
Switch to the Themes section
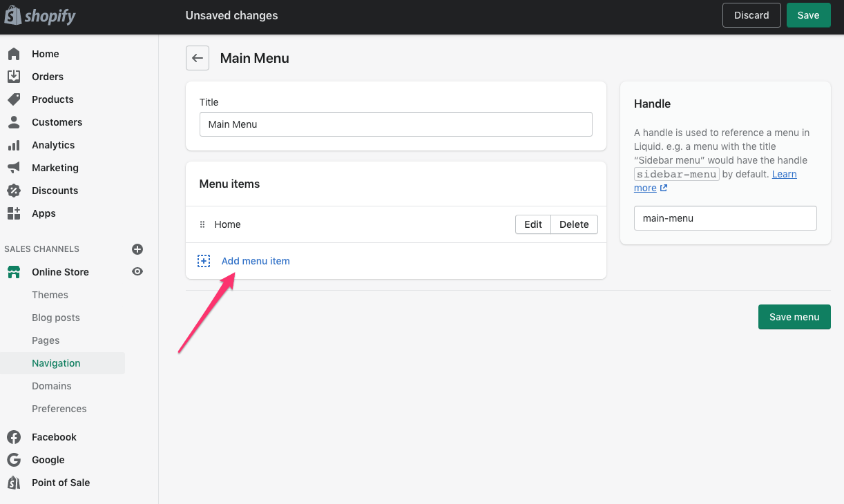50,294
